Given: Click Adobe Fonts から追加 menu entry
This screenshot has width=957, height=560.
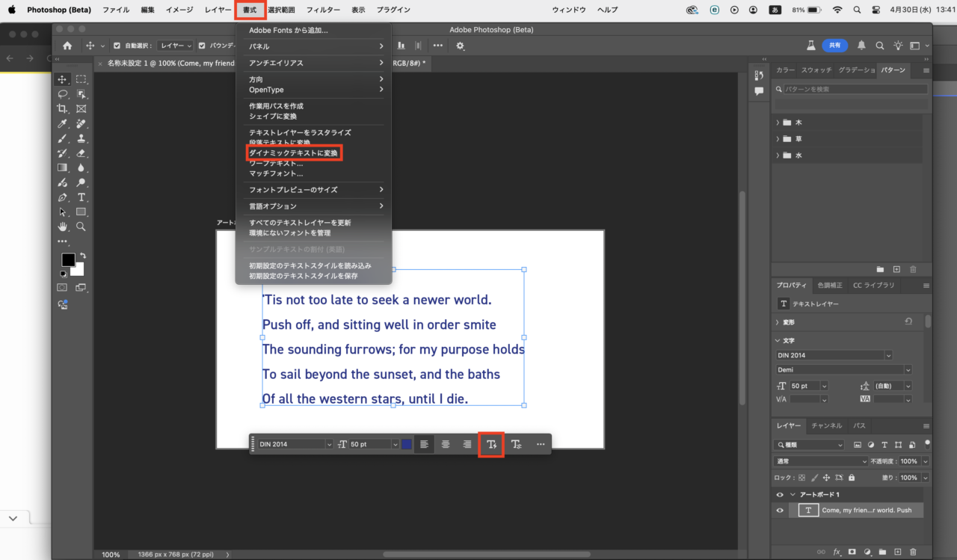Looking at the screenshot, I should (289, 31).
